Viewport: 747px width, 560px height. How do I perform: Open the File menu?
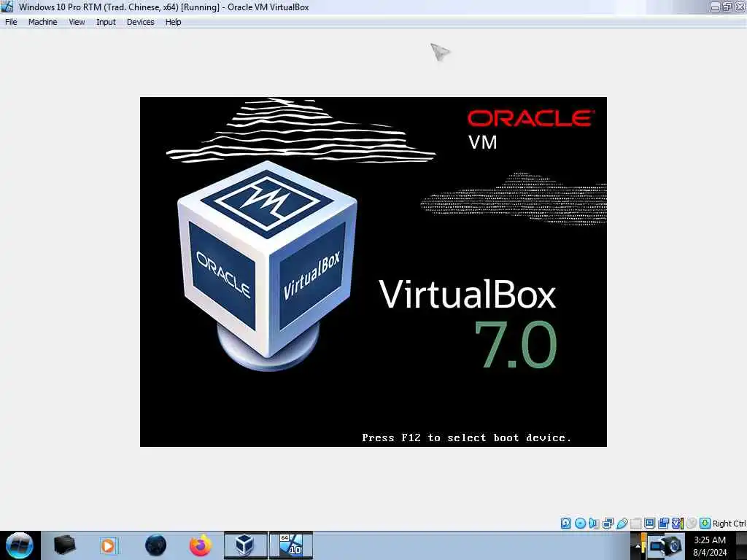(x=11, y=22)
